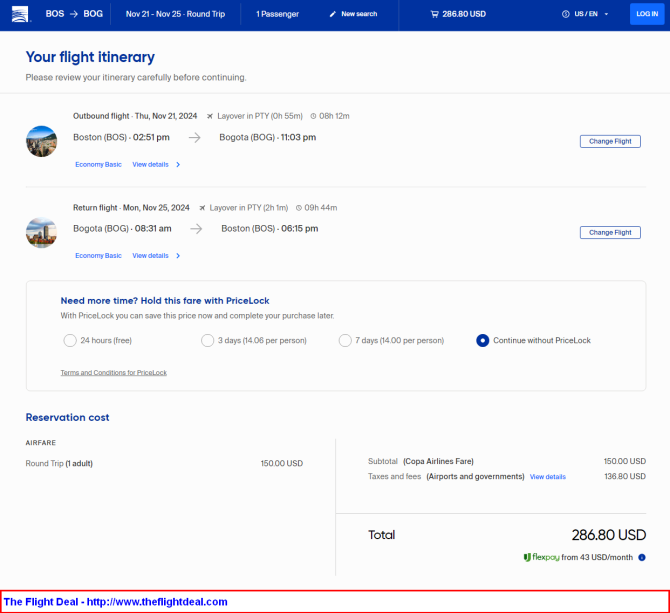Screen dimensions: 670x613
Task: Click 'Bogota (BOG) - 08:31 am' departure text
Action: pyautogui.click(x=122, y=229)
